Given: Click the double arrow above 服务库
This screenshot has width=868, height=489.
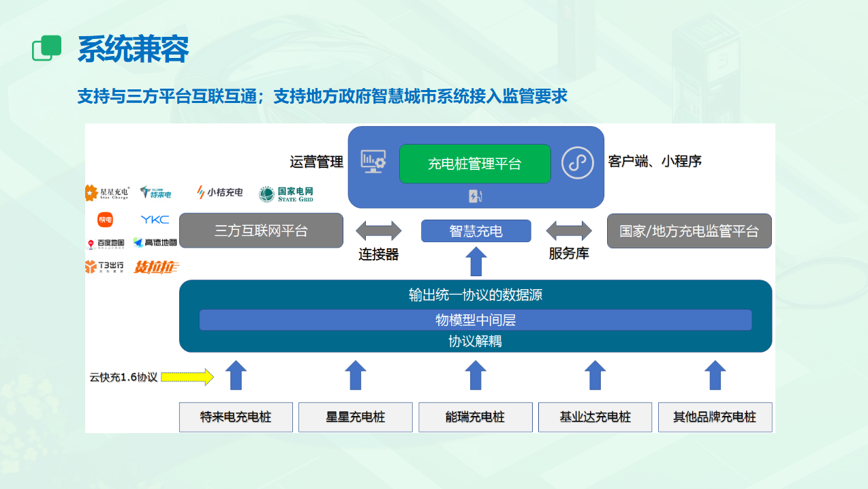Looking at the screenshot, I should [569, 231].
